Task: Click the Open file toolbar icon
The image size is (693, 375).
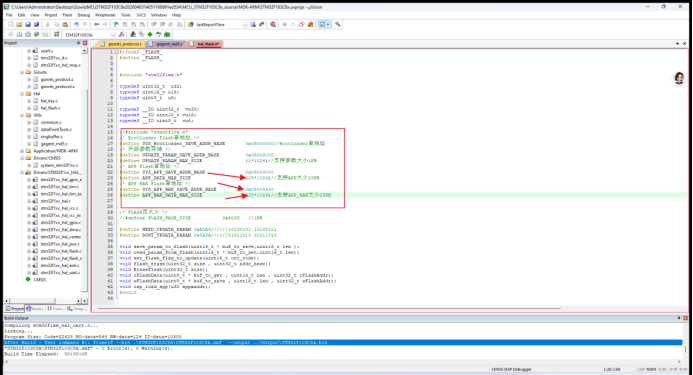Action: pos(19,24)
